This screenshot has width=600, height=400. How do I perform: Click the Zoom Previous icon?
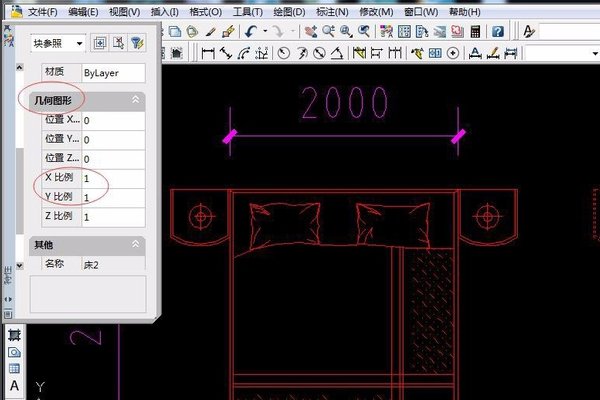(364, 31)
